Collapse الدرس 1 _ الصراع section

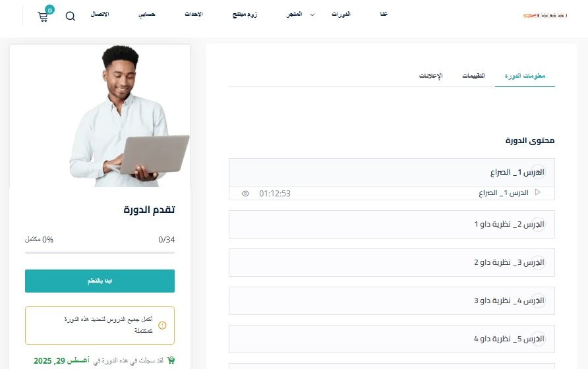[392, 172]
